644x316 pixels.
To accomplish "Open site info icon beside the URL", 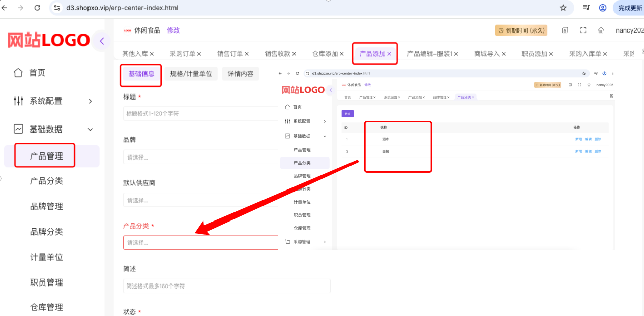I will [57, 8].
